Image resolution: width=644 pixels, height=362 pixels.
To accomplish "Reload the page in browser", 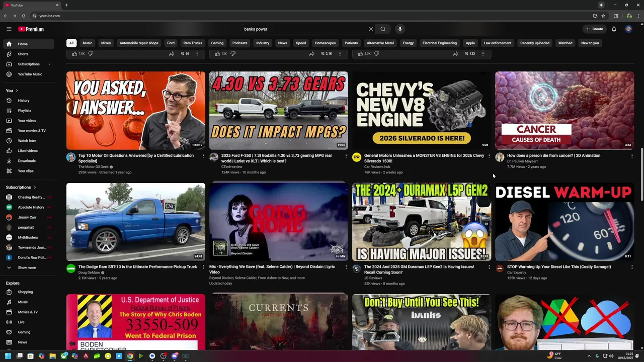I will point(24,16).
